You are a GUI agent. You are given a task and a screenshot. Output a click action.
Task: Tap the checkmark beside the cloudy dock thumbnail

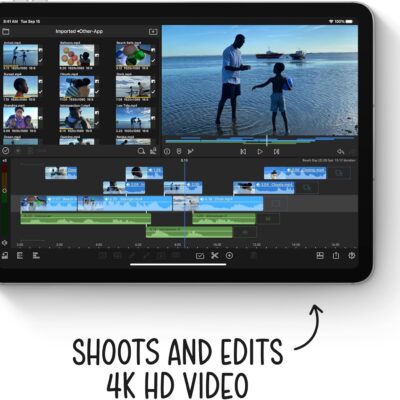(x=153, y=92)
